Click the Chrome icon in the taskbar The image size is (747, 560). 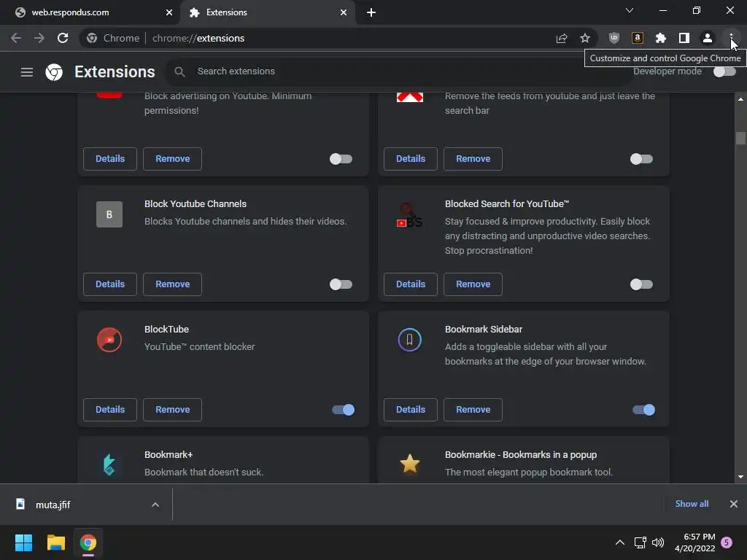coord(88,542)
